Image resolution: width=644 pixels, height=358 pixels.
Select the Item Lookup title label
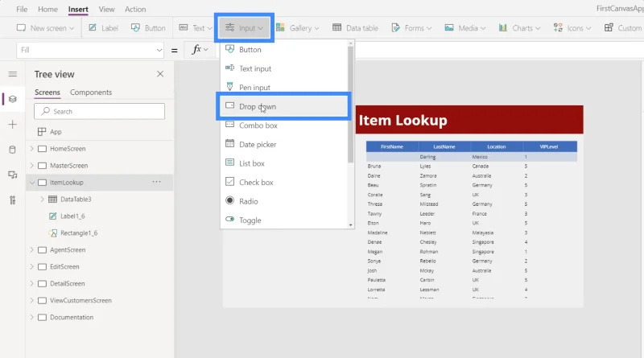click(x=403, y=121)
